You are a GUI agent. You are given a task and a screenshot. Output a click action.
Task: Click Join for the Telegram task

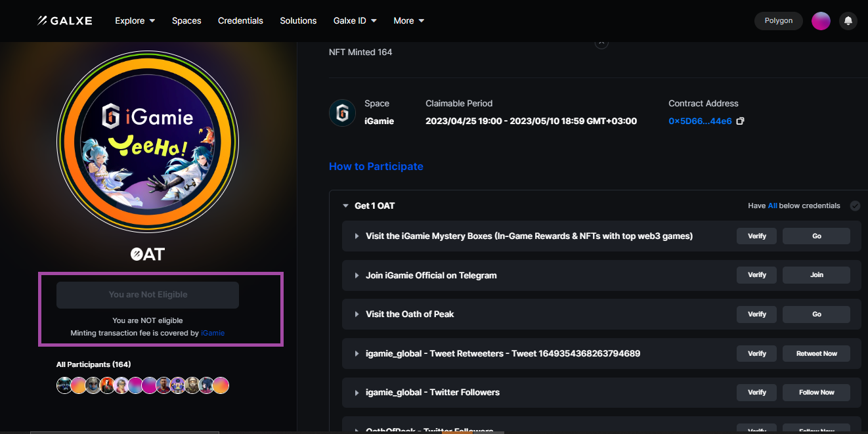click(816, 275)
